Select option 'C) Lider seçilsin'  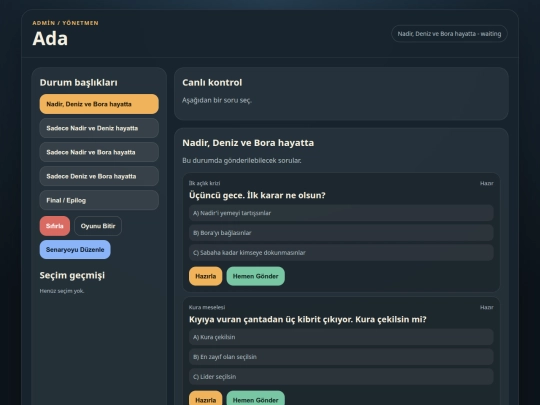(341, 377)
